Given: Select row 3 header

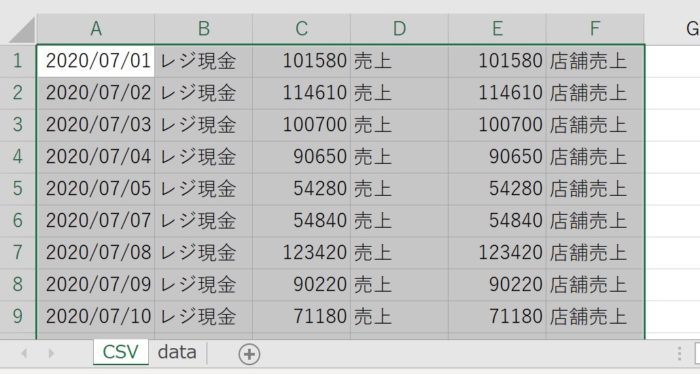Looking at the screenshot, I should 18,125.
